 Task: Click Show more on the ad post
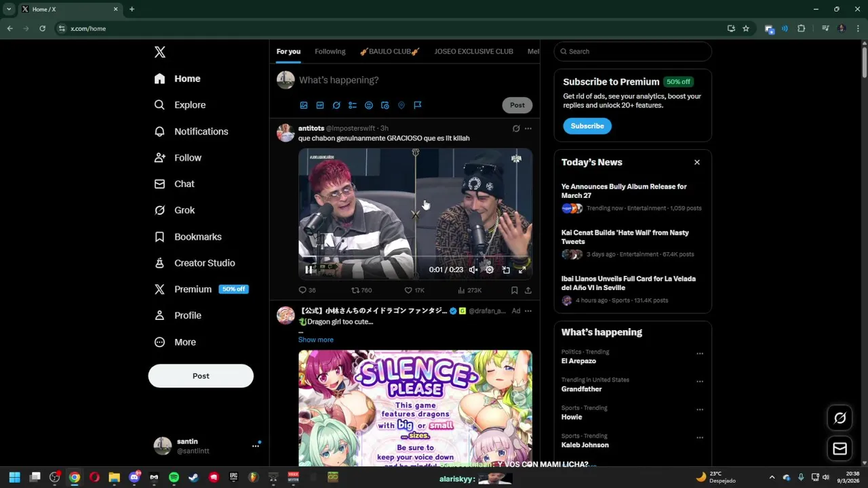click(316, 340)
